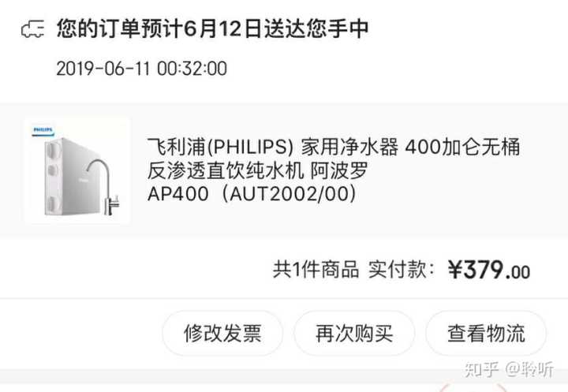Click the PHILIPS logo in product image
This screenshot has width=568, height=392.
tap(43, 131)
